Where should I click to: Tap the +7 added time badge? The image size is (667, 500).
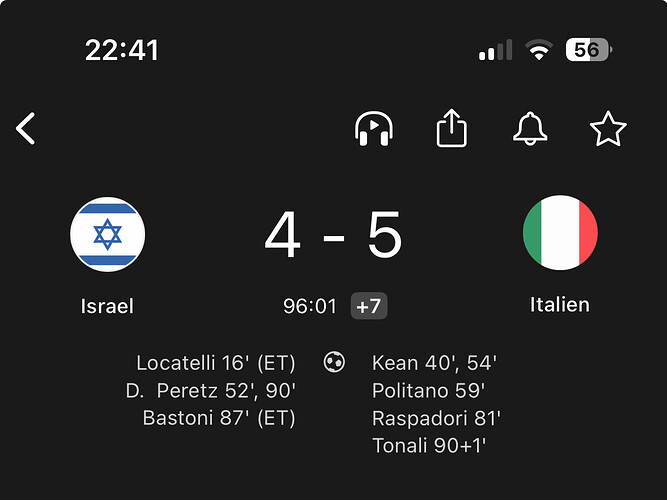[x=369, y=306]
